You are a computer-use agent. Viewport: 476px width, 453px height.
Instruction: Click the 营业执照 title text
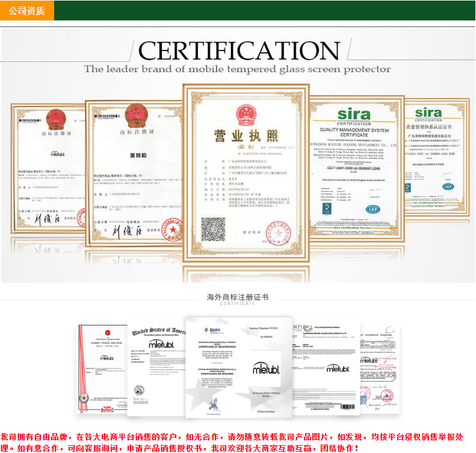[246, 135]
